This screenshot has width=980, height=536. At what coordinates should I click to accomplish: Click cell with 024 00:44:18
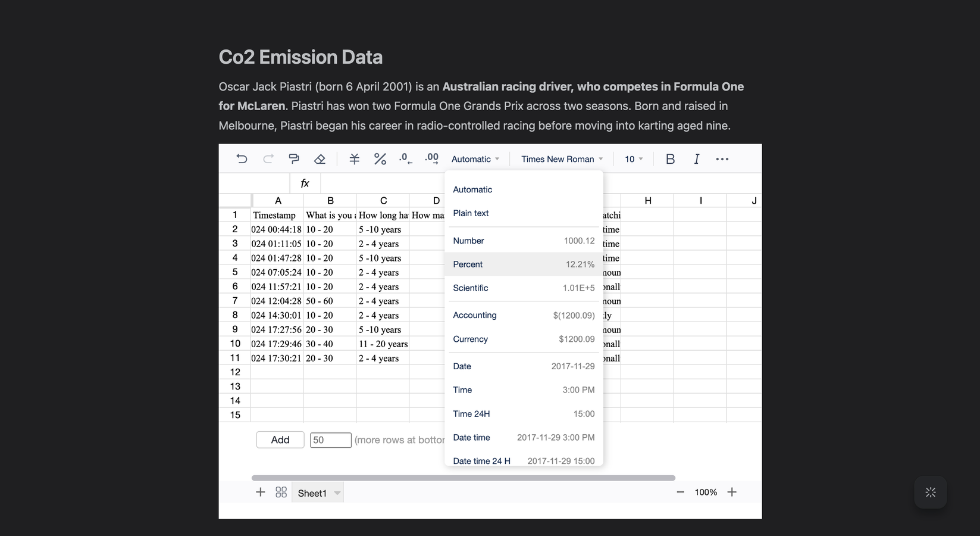278,229
